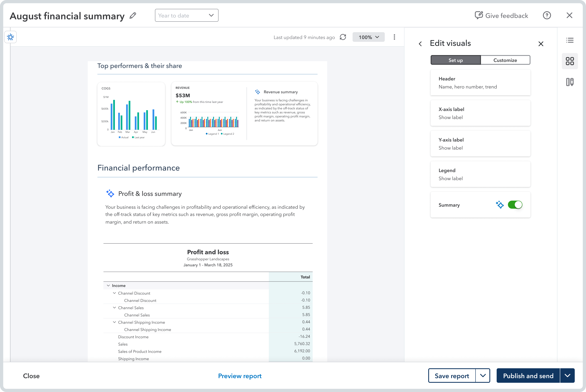Select the X-axis label card
This screenshot has width=586, height=392.
pos(480,113)
